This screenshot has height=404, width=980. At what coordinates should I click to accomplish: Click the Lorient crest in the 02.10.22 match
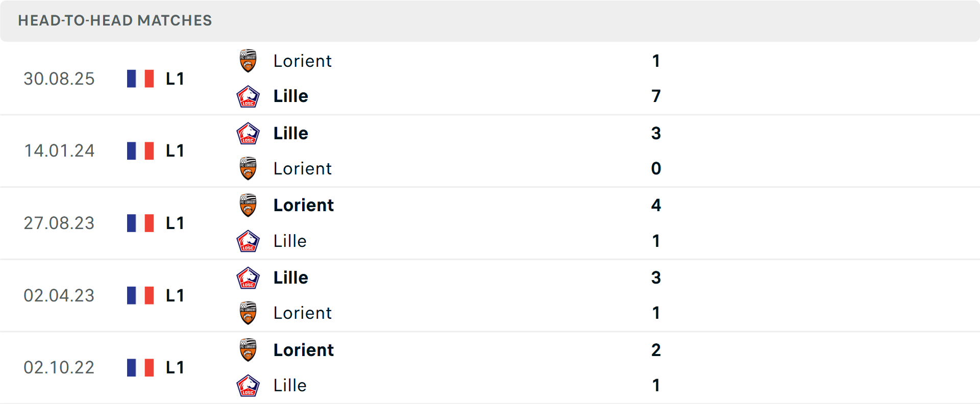tap(248, 350)
